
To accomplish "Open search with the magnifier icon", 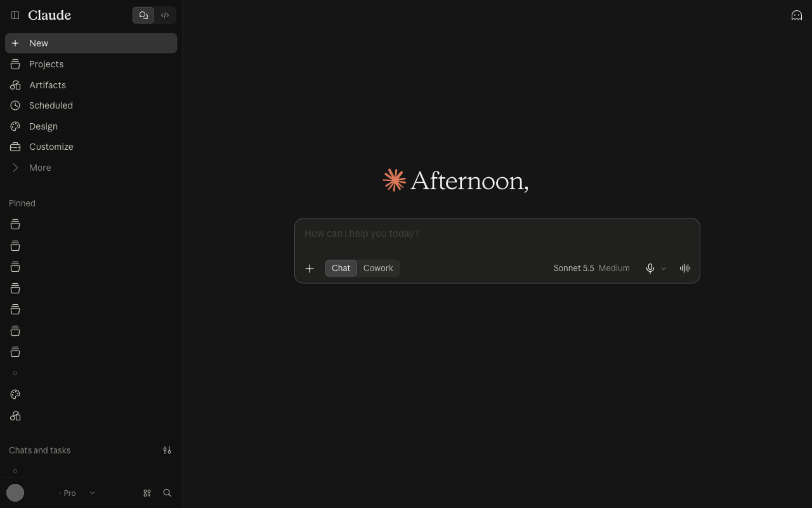I will click(167, 493).
